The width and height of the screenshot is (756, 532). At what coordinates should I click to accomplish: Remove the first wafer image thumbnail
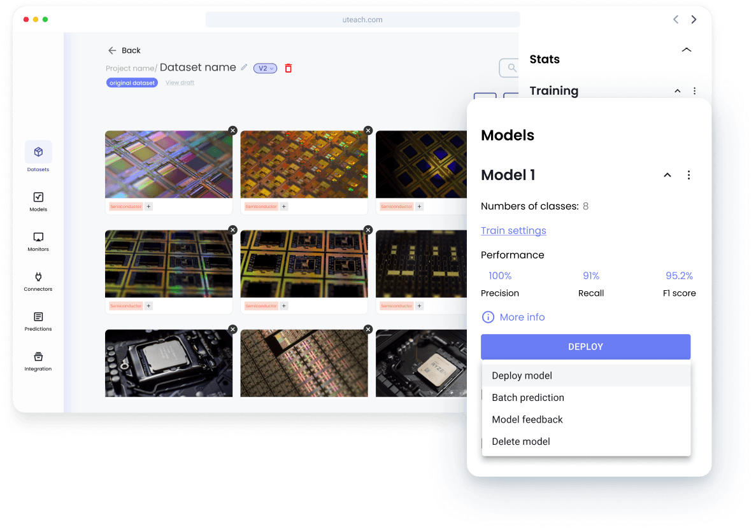click(x=232, y=130)
